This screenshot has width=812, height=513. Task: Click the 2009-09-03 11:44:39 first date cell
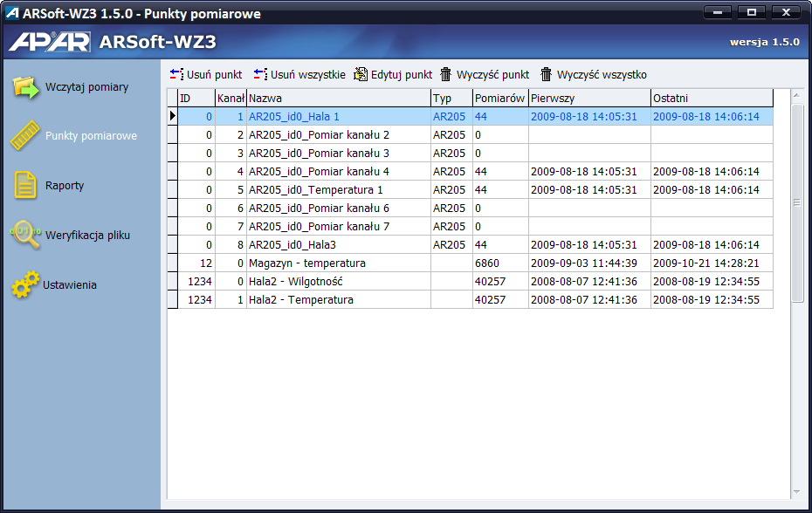click(x=589, y=263)
